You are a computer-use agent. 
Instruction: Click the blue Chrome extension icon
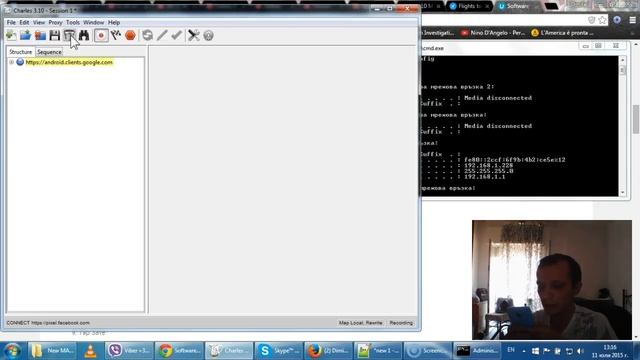pyautogui.click(x=617, y=20)
